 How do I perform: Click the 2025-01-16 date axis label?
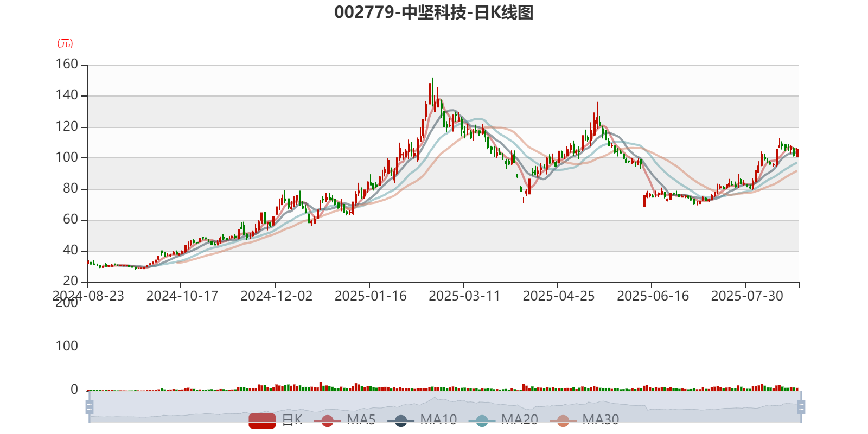[x=371, y=296]
